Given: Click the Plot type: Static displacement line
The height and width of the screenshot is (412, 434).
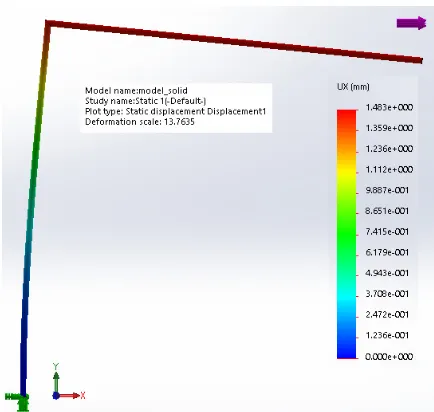Looking at the screenshot, I should [x=175, y=111].
